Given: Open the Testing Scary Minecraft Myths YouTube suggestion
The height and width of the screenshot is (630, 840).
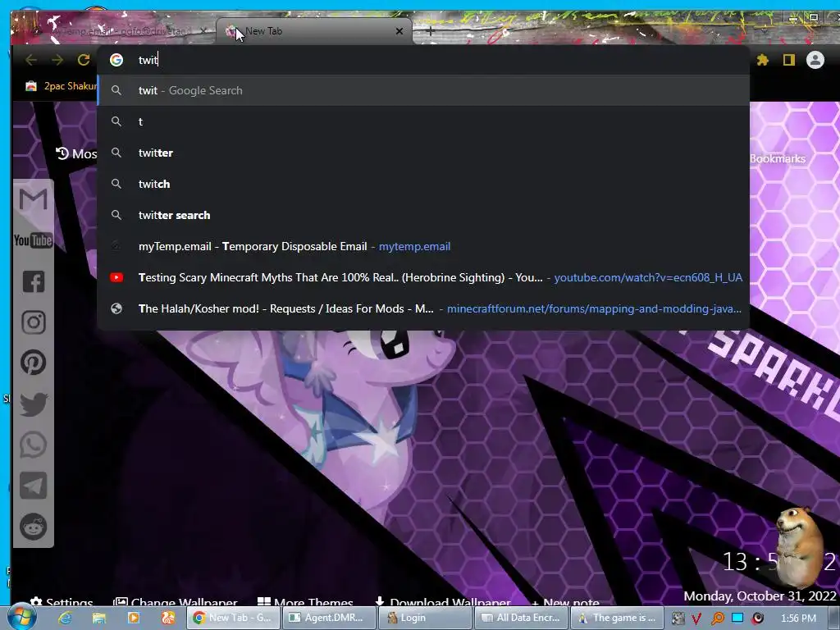Looking at the screenshot, I should [423, 277].
